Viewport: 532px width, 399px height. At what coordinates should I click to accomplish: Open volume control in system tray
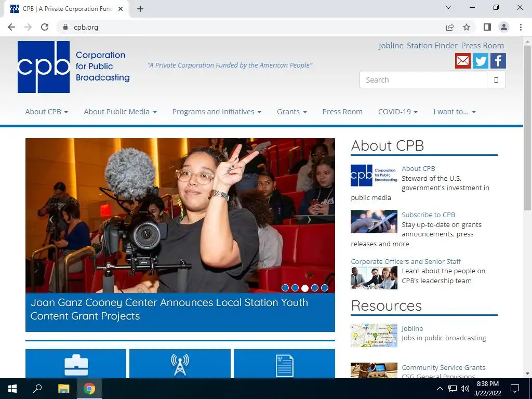pos(465,389)
